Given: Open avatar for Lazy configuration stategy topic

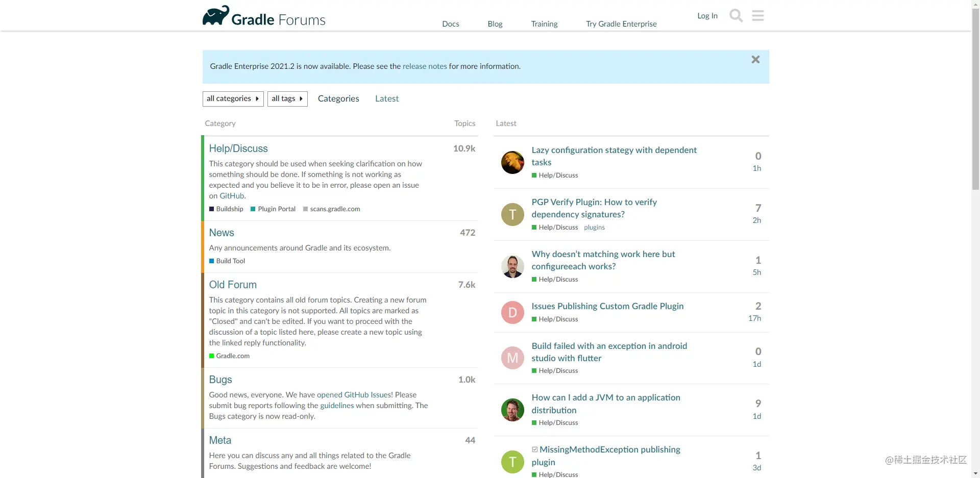Looking at the screenshot, I should (x=512, y=162).
